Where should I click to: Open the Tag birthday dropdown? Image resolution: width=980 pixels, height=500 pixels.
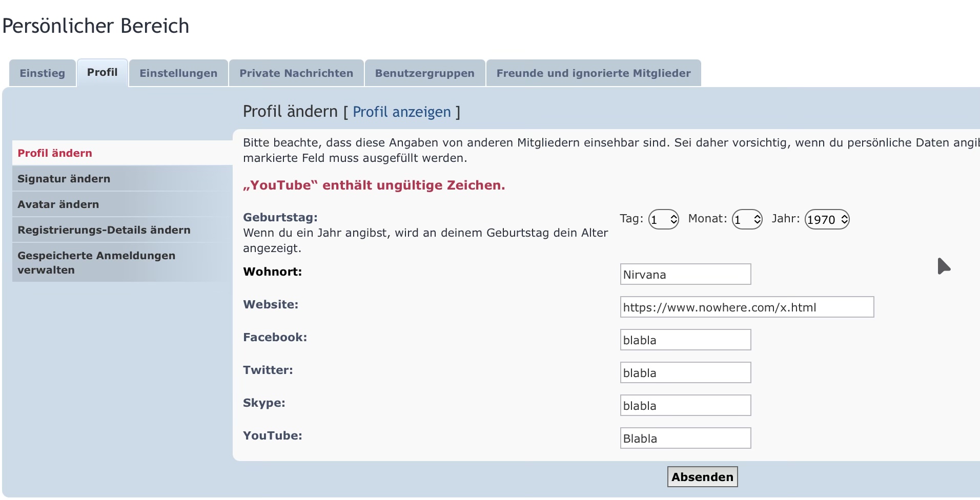pos(664,219)
